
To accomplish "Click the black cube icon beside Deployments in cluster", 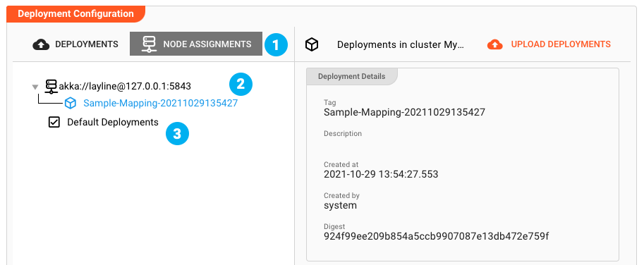I will [312, 44].
